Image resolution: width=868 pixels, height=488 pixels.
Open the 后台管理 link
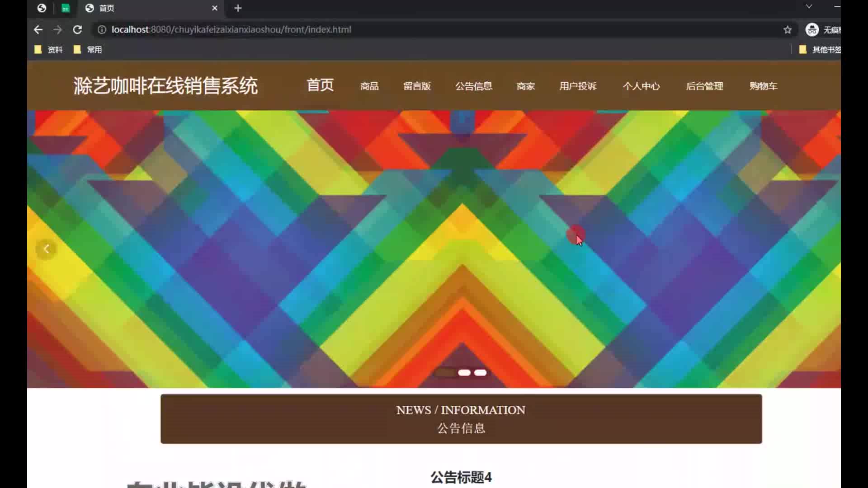point(704,86)
